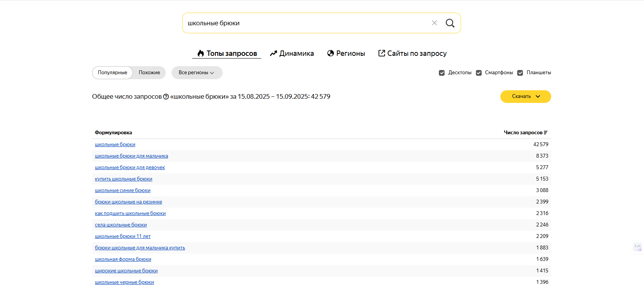Open школьные синие брюки link
Image resolution: width=644 pixels, height=285 pixels.
tap(123, 191)
